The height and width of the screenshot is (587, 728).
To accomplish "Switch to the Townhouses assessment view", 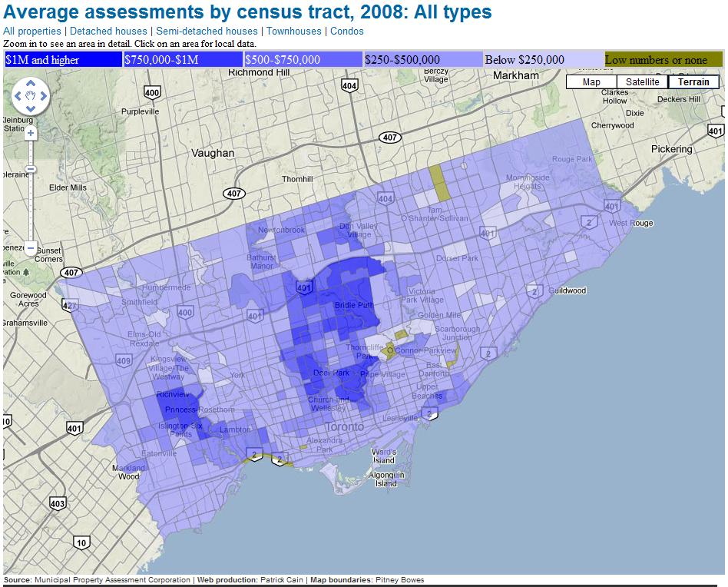I will 295,32.
